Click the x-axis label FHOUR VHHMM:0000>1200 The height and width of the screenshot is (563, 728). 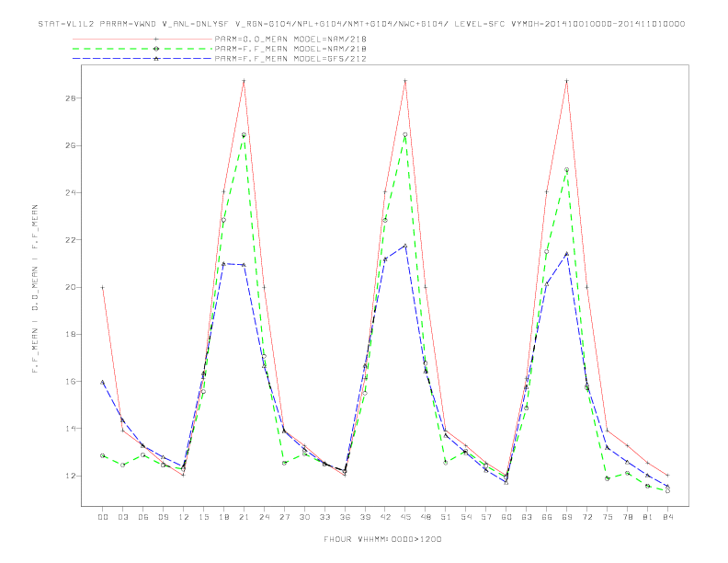[x=382, y=539]
